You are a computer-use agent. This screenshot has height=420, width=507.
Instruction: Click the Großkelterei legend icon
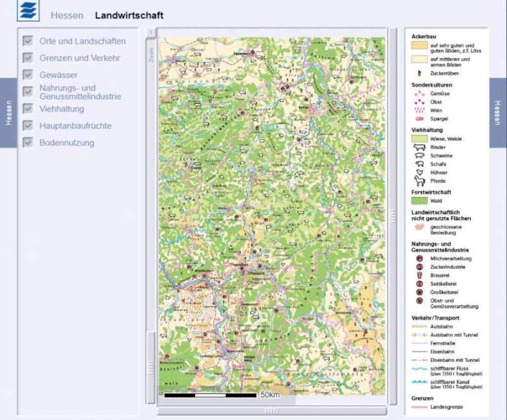click(419, 292)
